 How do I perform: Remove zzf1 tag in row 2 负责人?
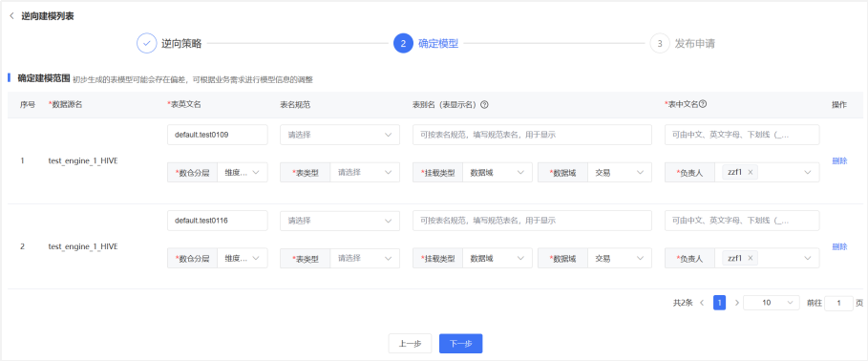tap(751, 258)
